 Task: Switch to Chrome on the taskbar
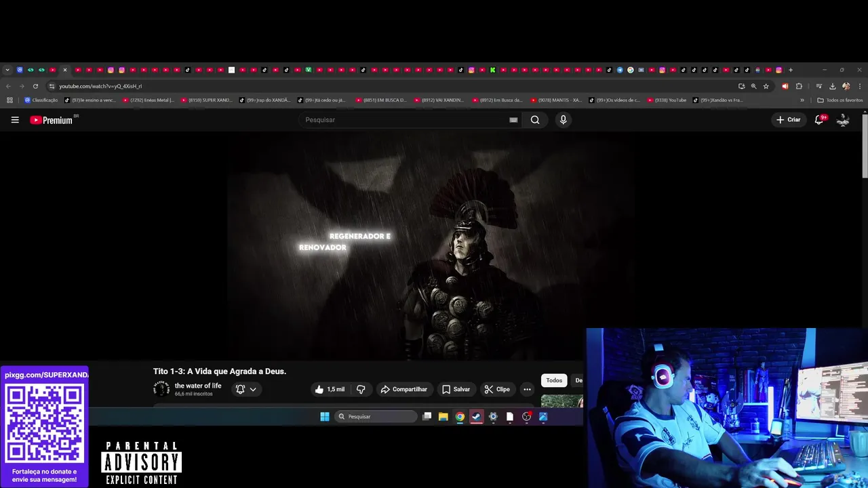tap(460, 417)
